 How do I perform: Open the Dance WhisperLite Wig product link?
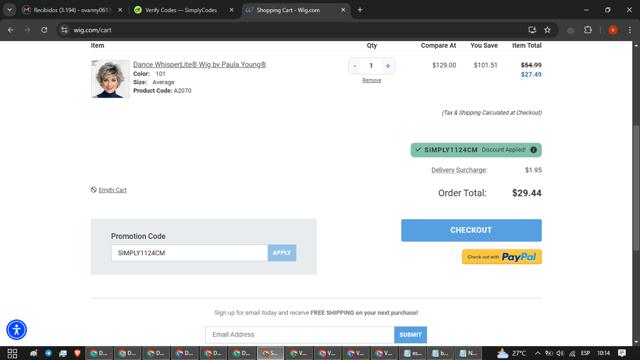click(199, 64)
